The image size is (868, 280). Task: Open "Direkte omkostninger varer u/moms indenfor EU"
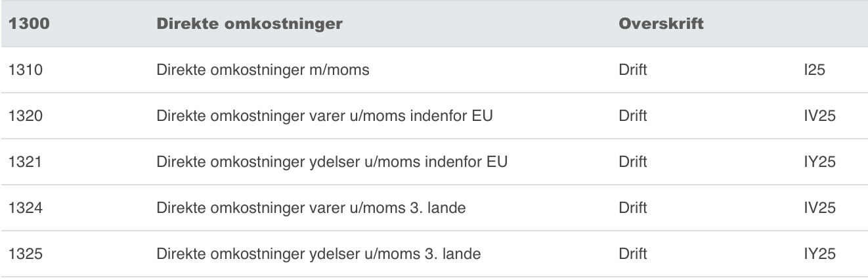324,116
